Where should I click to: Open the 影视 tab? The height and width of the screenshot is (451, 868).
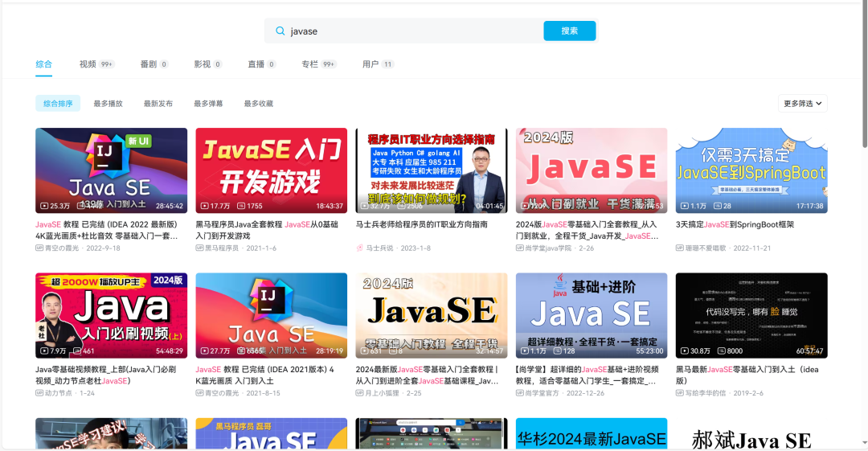207,64
